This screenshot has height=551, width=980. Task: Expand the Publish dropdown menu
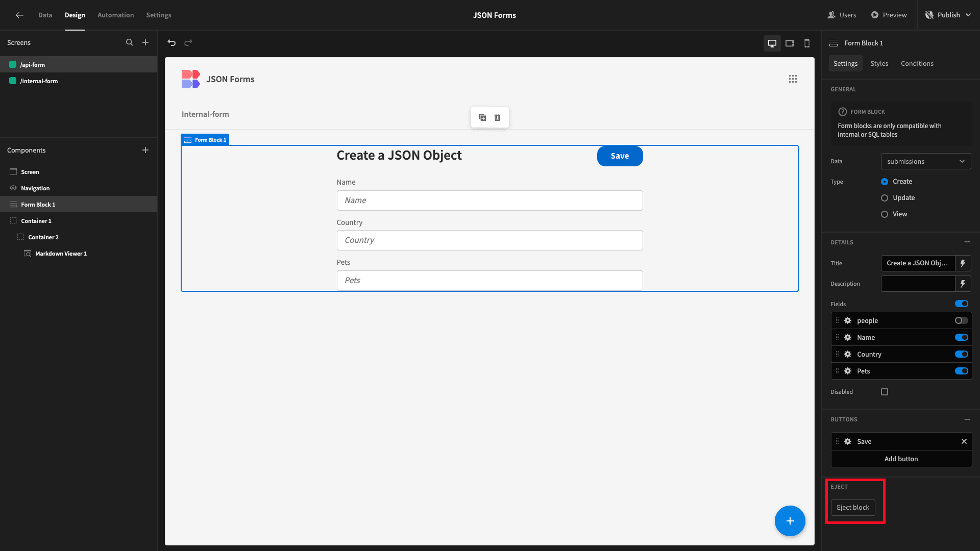(x=968, y=15)
